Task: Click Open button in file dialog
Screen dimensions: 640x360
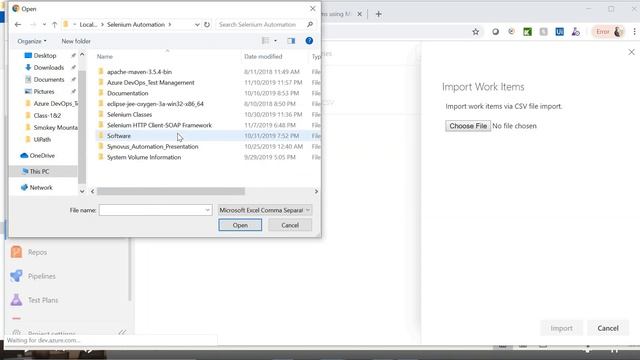Action: (x=240, y=225)
